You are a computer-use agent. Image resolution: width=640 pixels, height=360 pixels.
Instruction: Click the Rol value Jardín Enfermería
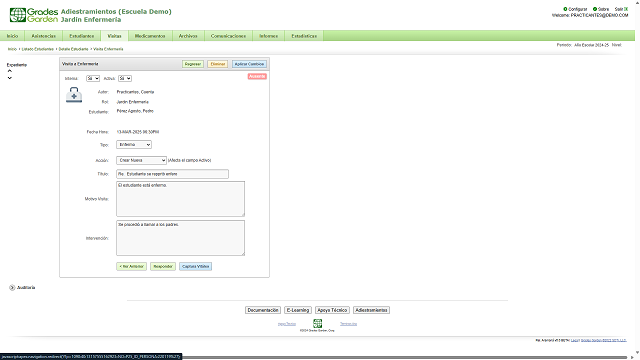tap(133, 102)
